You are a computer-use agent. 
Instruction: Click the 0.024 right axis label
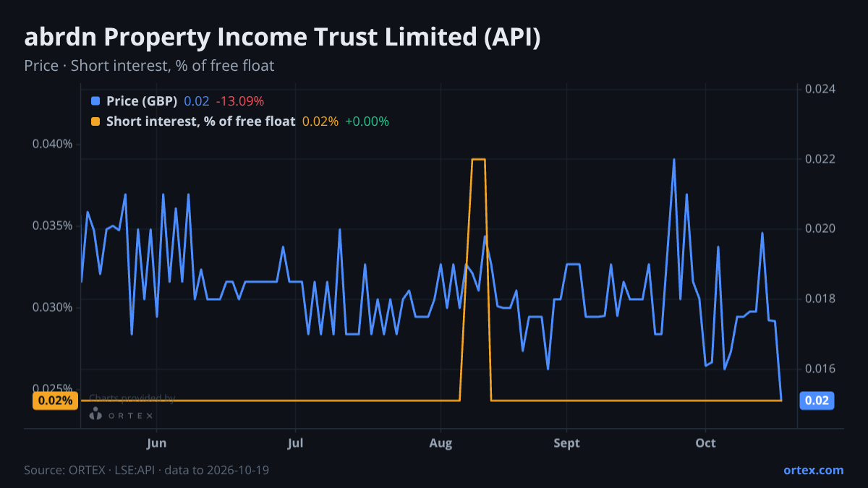point(821,89)
